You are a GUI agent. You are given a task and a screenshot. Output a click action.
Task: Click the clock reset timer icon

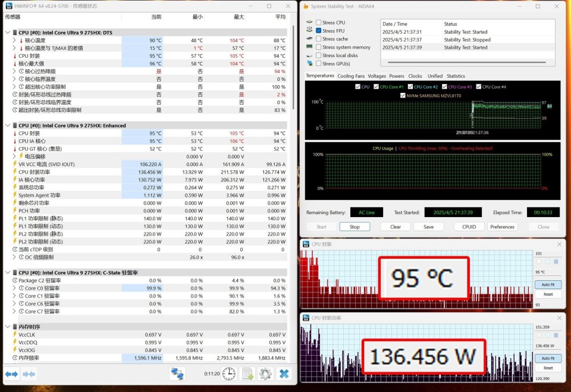click(x=229, y=374)
